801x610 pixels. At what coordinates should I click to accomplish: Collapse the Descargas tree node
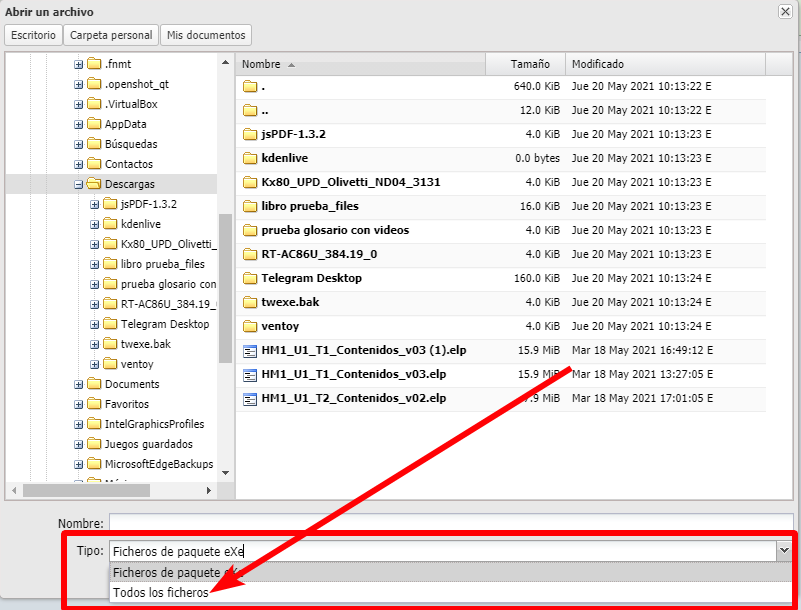[79, 184]
